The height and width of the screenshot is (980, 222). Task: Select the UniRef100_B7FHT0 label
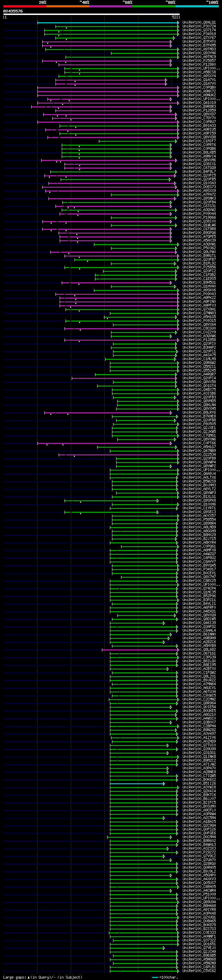pos(199,41)
